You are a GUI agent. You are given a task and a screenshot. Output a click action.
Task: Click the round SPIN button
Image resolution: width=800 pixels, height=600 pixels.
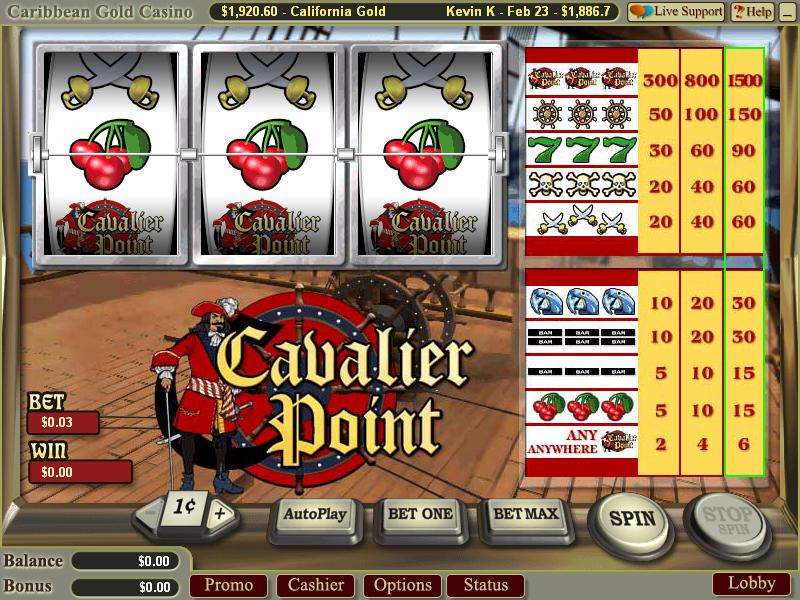coord(632,519)
